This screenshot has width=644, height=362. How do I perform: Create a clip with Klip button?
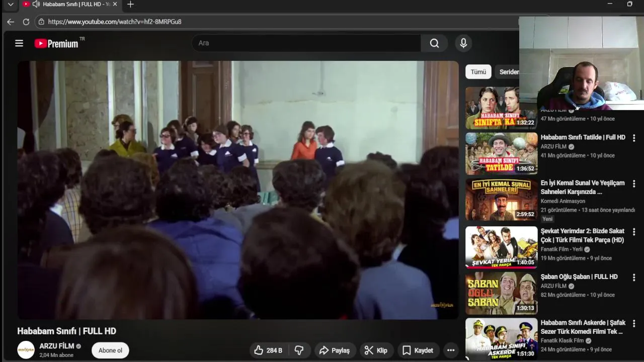tap(376, 350)
